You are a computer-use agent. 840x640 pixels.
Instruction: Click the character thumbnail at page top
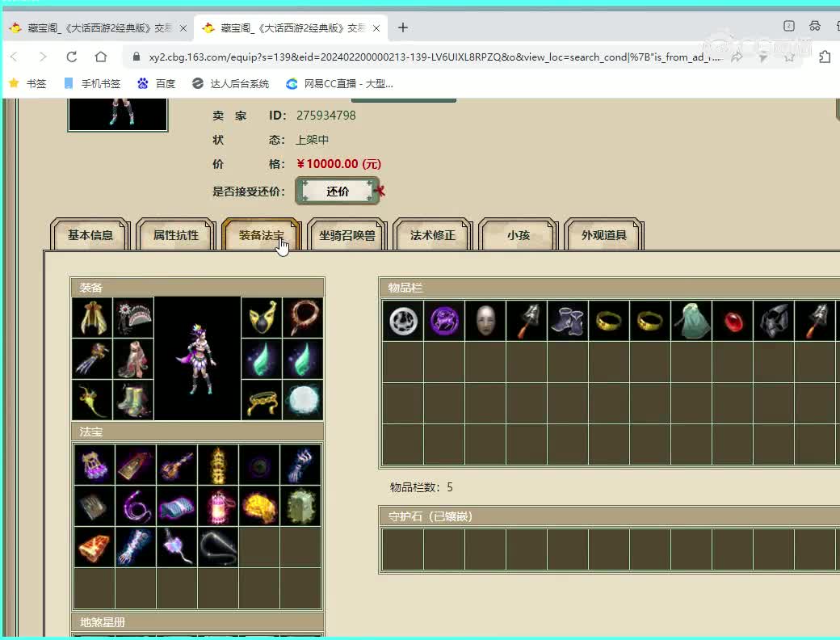[118, 114]
